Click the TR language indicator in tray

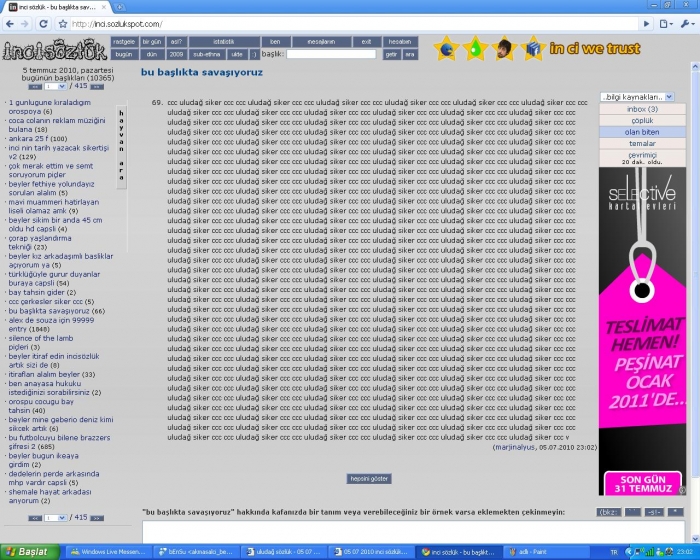(614, 552)
